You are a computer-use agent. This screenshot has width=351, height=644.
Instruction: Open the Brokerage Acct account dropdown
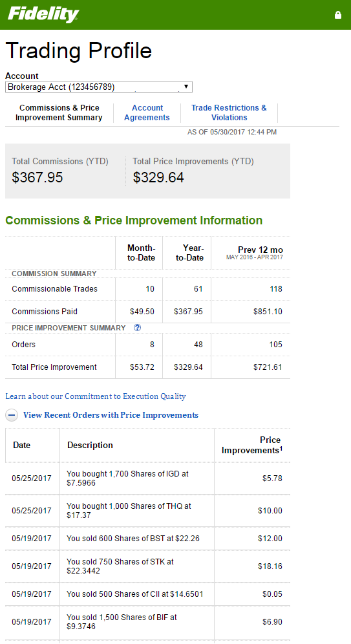coord(98,87)
